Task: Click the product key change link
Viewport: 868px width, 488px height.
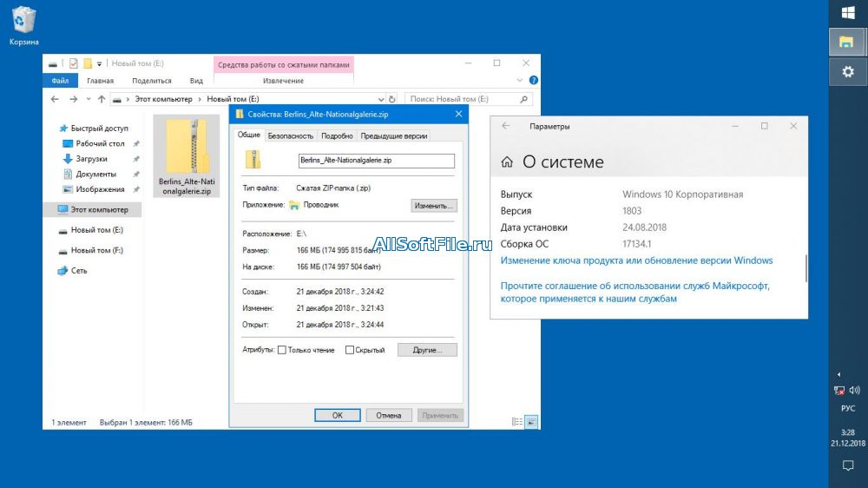Action: (x=636, y=260)
